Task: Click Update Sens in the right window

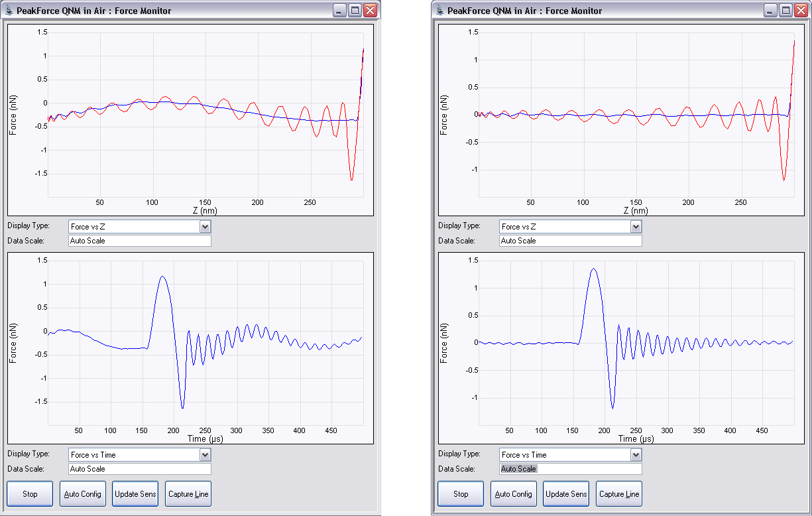Action: coord(565,493)
